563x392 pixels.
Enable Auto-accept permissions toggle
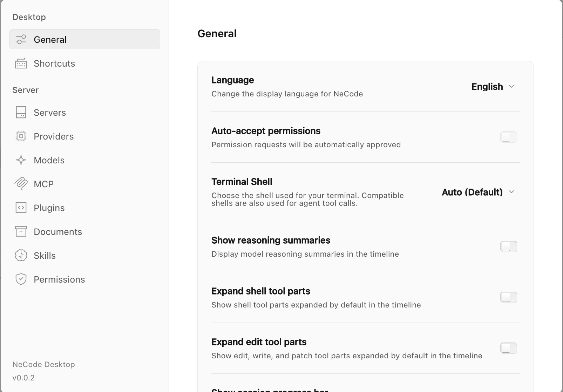click(508, 137)
